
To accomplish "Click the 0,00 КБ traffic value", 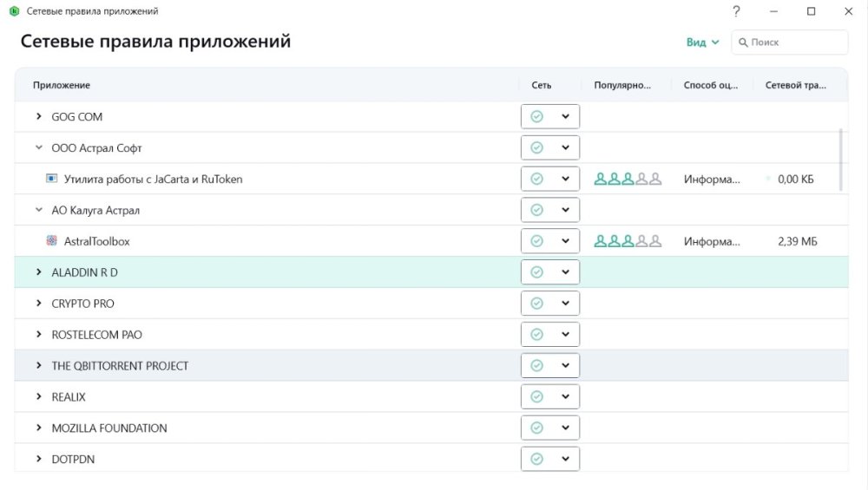I will 795,180.
